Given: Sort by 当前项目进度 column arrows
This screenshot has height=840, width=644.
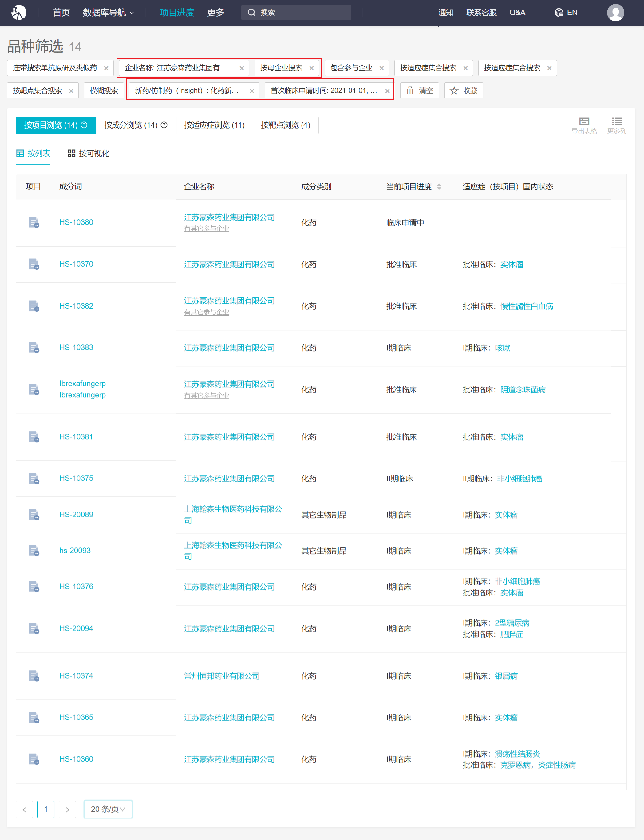Looking at the screenshot, I should tap(439, 187).
